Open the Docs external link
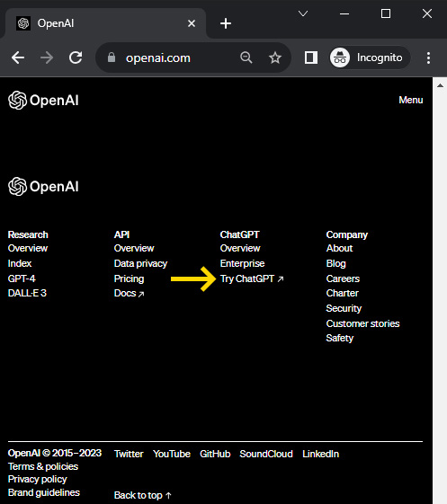 click(129, 293)
